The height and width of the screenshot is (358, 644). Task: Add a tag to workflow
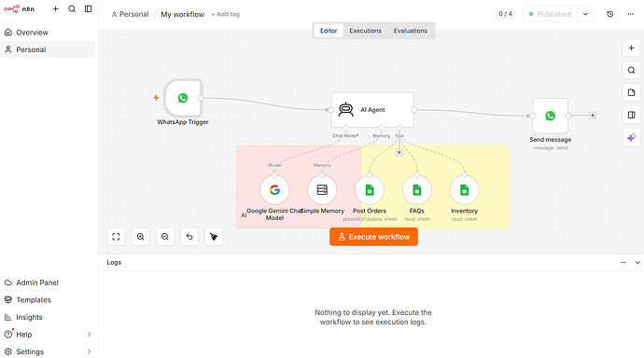(226, 14)
